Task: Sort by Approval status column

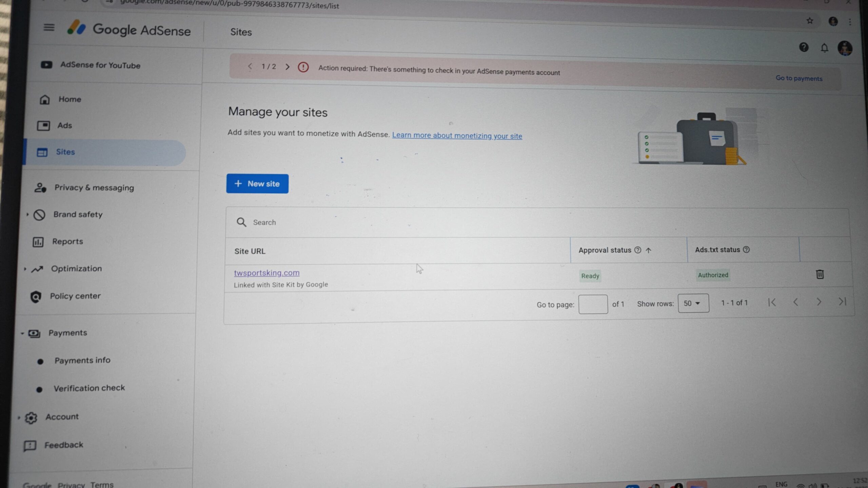Action: [x=605, y=250]
